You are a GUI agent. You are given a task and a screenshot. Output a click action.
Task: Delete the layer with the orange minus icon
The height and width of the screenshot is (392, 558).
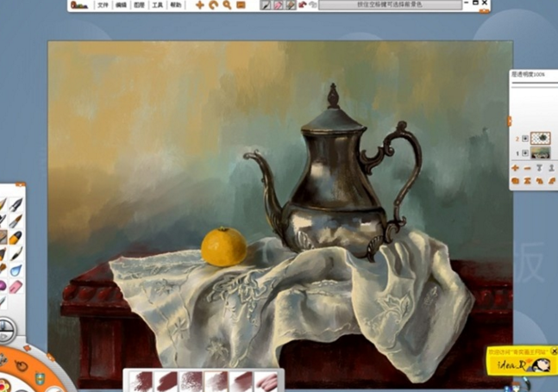tap(528, 168)
